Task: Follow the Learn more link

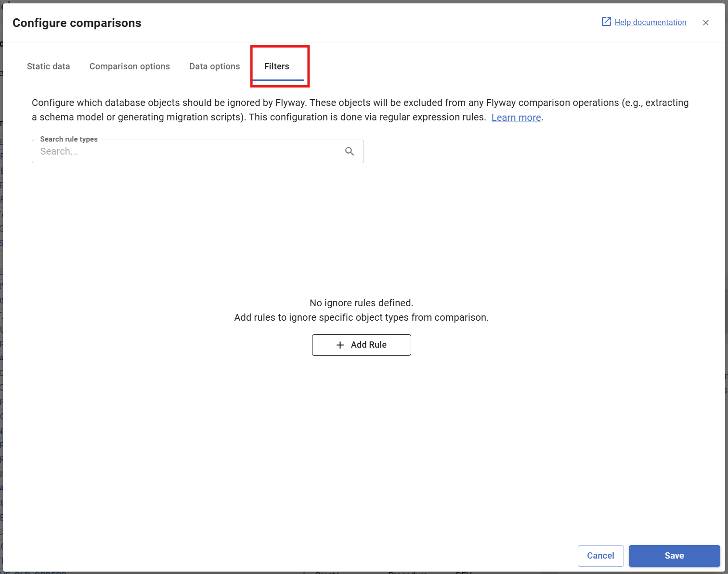Action: pyautogui.click(x=516, y=117)
